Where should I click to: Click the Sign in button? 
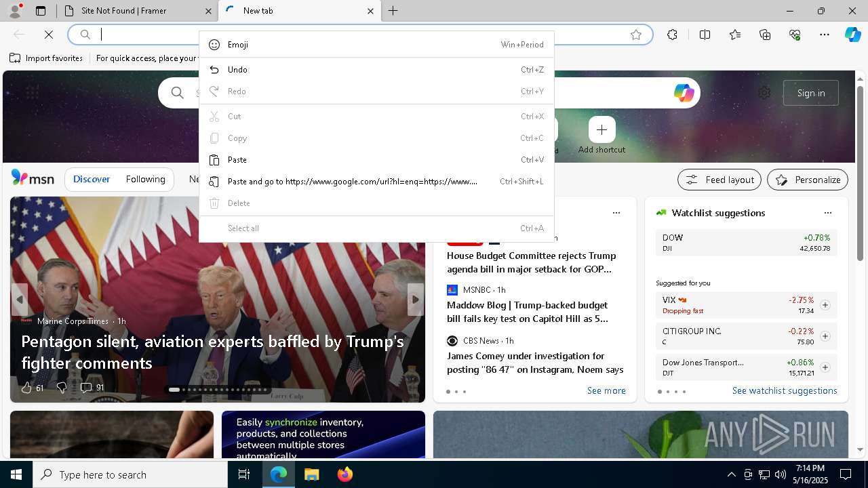pos(811,93)
